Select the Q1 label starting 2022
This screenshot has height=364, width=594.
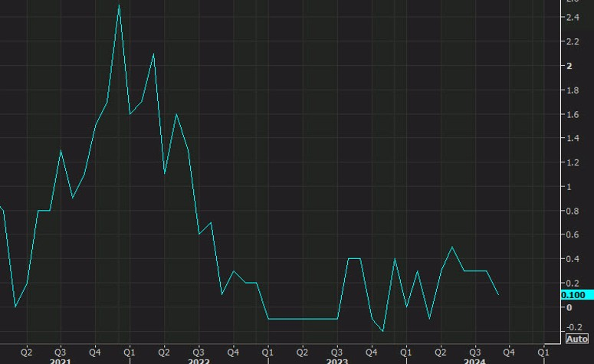130,353
